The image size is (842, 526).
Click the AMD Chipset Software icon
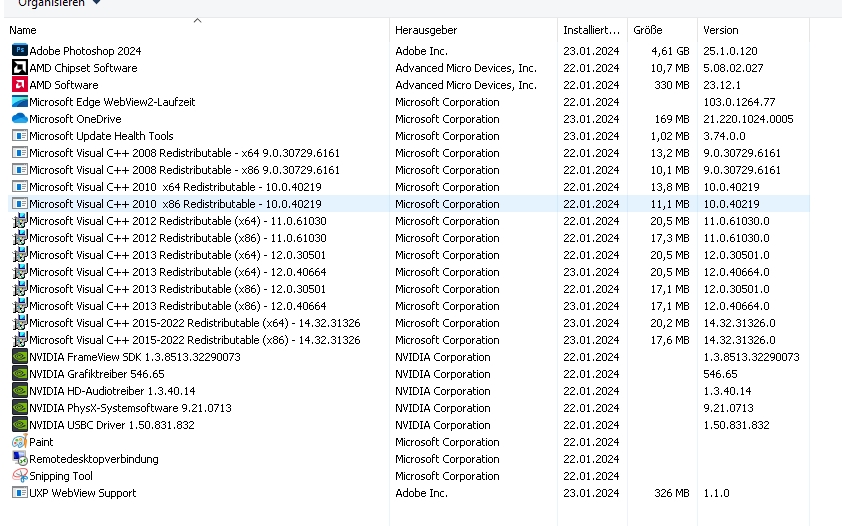(x=19, y=67)
